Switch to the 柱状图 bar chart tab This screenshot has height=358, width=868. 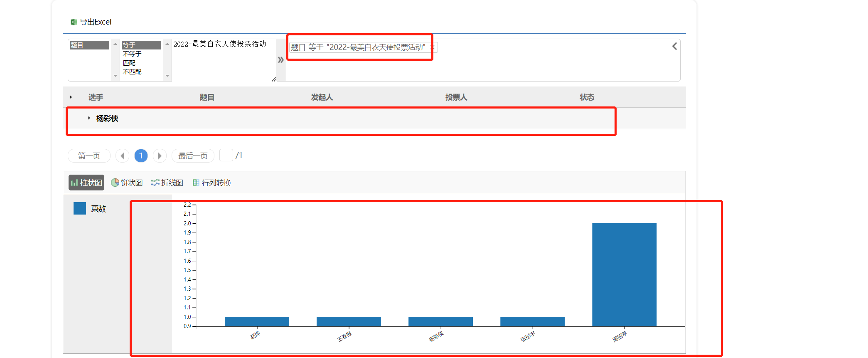pyautogui.click(x=86, y=183)
